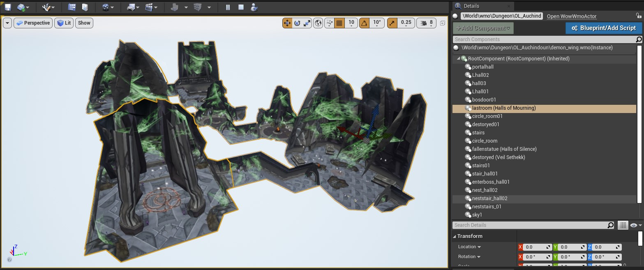
Task: Open the viewport Show menu
Action: tap(84, 23)
